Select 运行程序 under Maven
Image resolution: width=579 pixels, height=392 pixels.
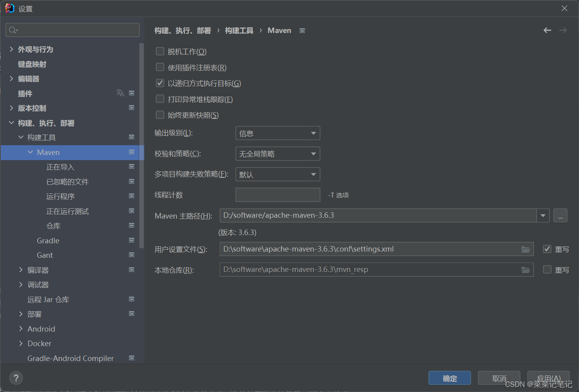tap(60, 197)
